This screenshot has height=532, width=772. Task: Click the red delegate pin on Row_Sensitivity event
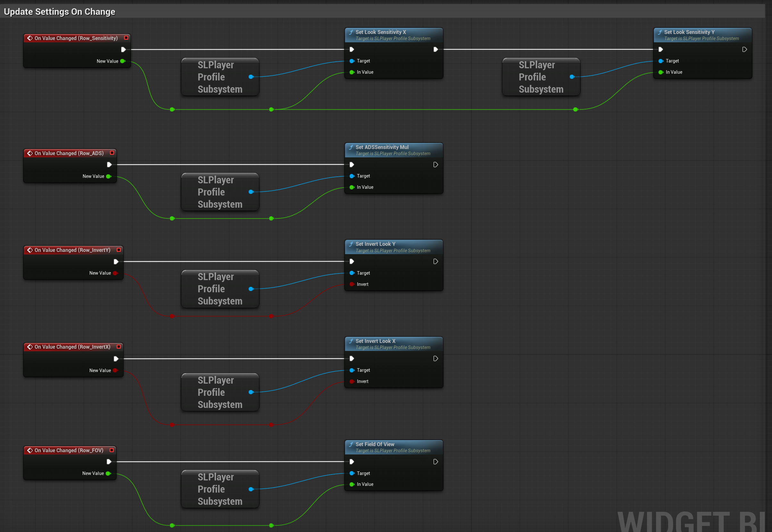click(x=126, y=38)
